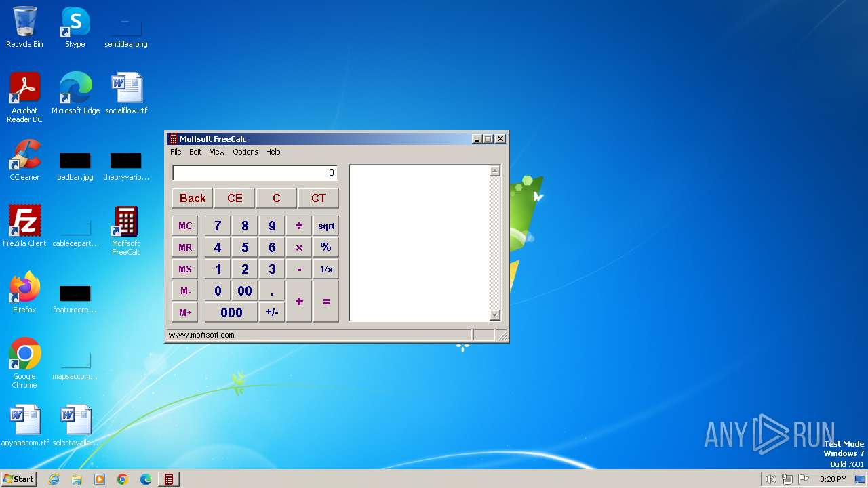Select the selectavaila document icon

pyautogui.click(x=75, y=426)
